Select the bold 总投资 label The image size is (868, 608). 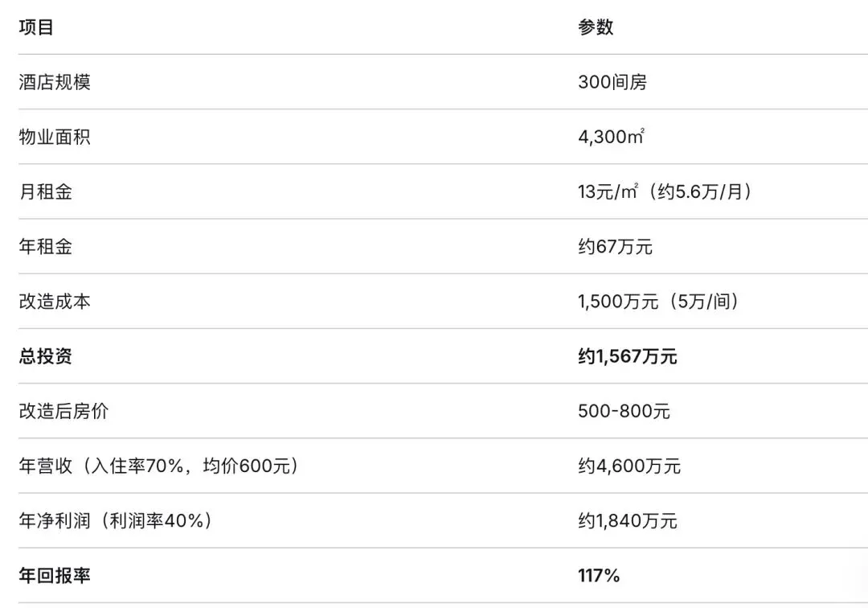46,356
